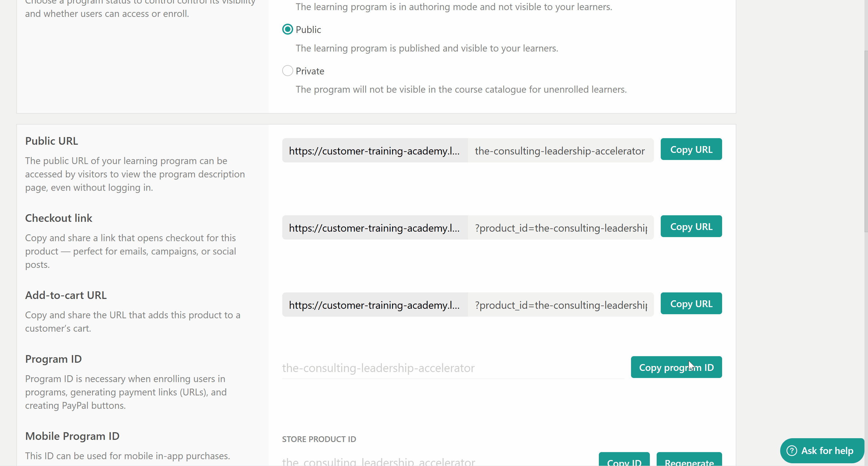Click the Add-to-cart domain prefix
868x466 pixels.
(x=374, y=305)
